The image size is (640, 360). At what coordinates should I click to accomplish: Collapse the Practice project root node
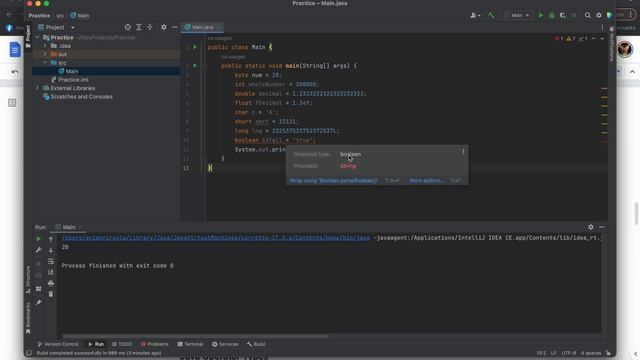click(x=38, y=37)
